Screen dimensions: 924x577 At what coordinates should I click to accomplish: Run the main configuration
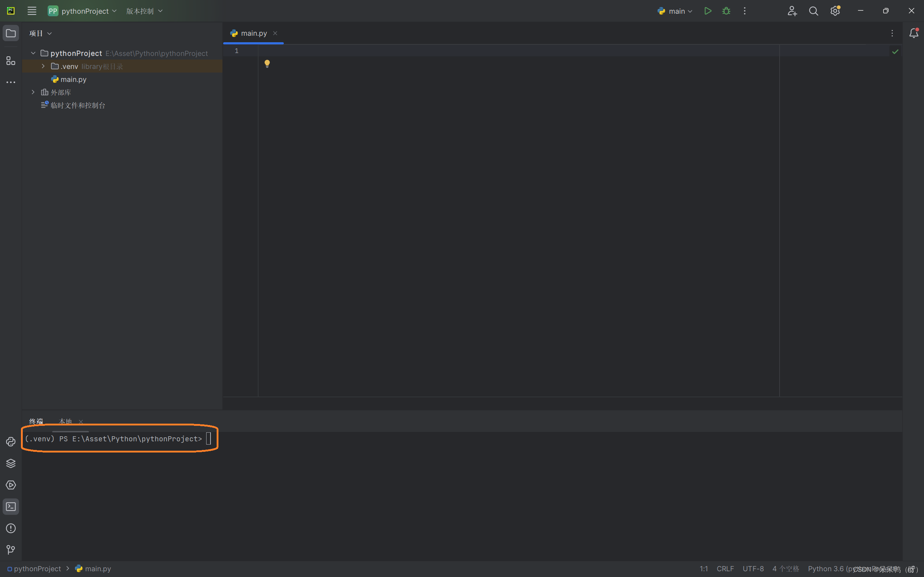tap(707, 11)
